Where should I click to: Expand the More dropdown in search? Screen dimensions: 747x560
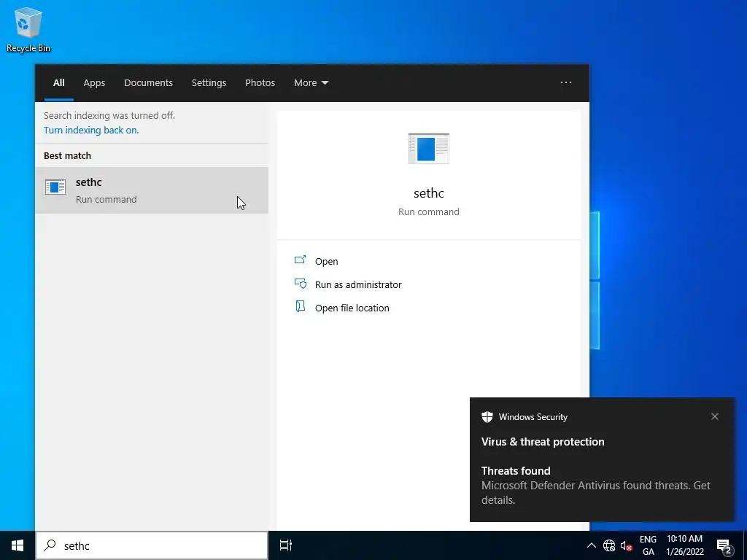[311, 83]
